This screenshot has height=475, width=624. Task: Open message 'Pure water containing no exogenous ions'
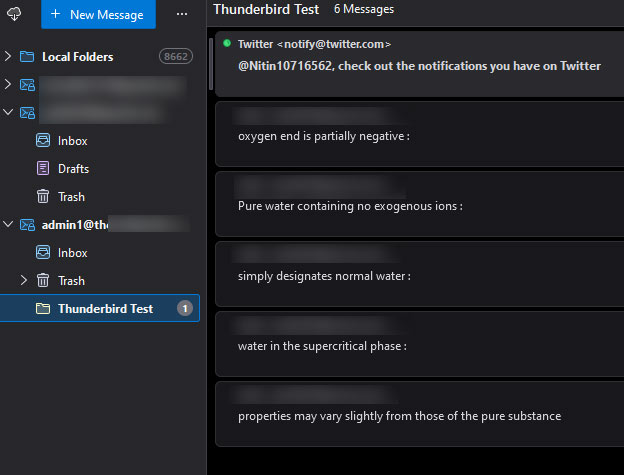tap(419, 204)
